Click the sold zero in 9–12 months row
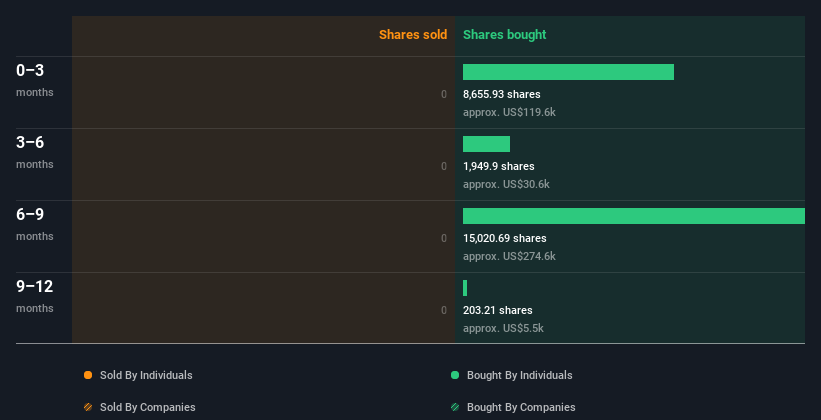Image resolution: width=821 pixels, height=420 pixels. pyautogui.click(x=444, y=310)
